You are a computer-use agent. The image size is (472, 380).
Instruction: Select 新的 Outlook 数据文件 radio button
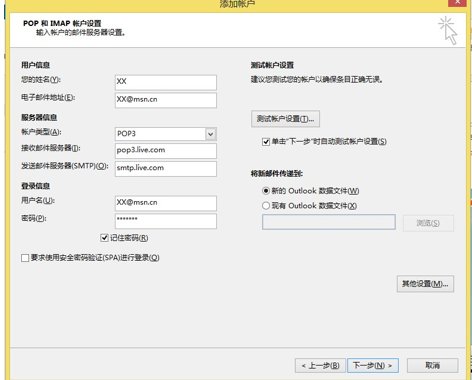(266, 191)
